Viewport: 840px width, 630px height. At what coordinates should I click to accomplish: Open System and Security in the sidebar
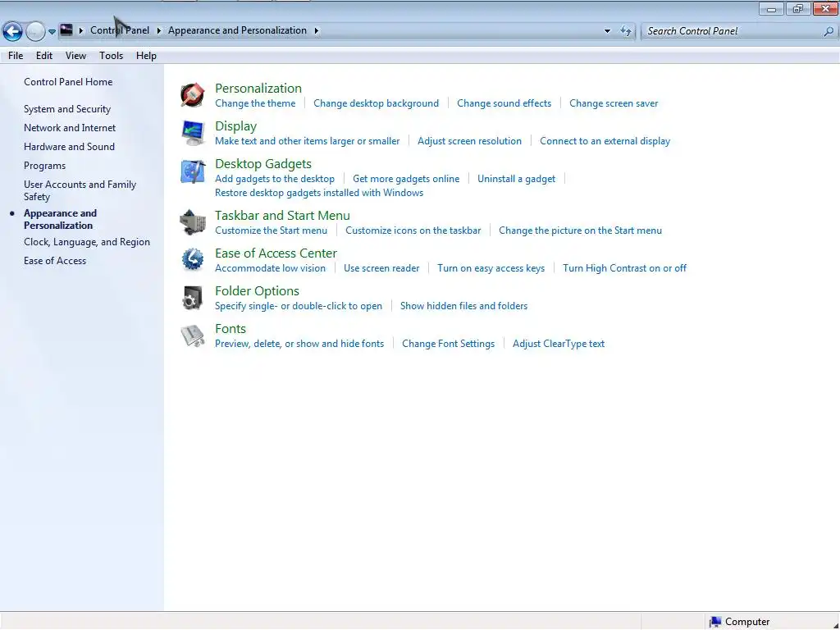67,109
